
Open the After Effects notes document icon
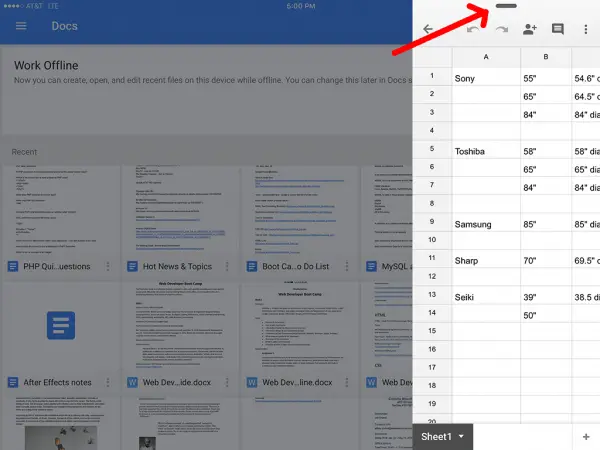(x=61, y=326)
